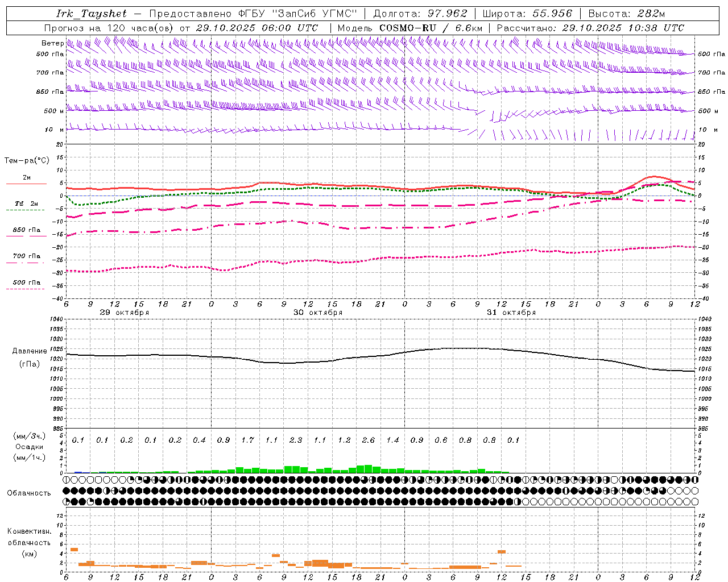Click the 0.6 precipitation value
The height and width of the screenshot is (582, 728).
(441, 440)
